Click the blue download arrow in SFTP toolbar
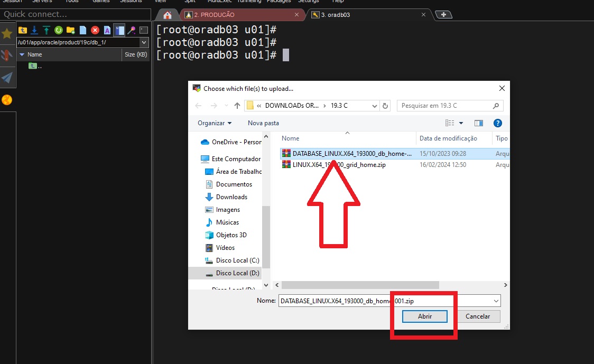 click(x=34, y=30)
